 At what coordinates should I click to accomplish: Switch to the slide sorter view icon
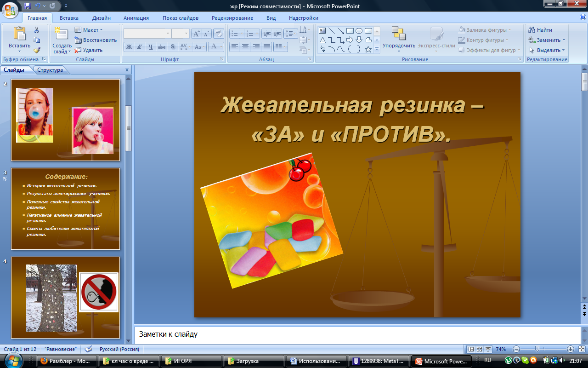(479, 349)
